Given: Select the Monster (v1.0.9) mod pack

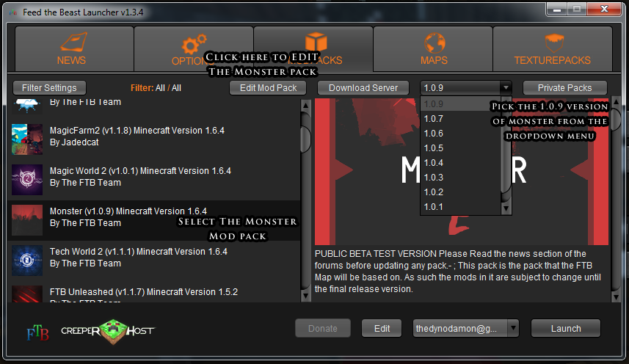Looking at the screenshot, I should pyautogui.click(x=154, y=220).
